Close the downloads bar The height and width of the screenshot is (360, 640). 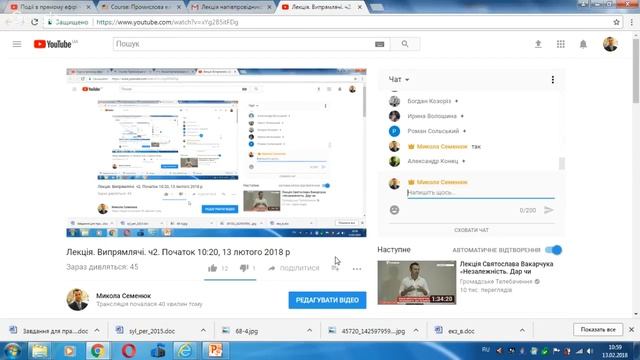click(x=631, y=329)
